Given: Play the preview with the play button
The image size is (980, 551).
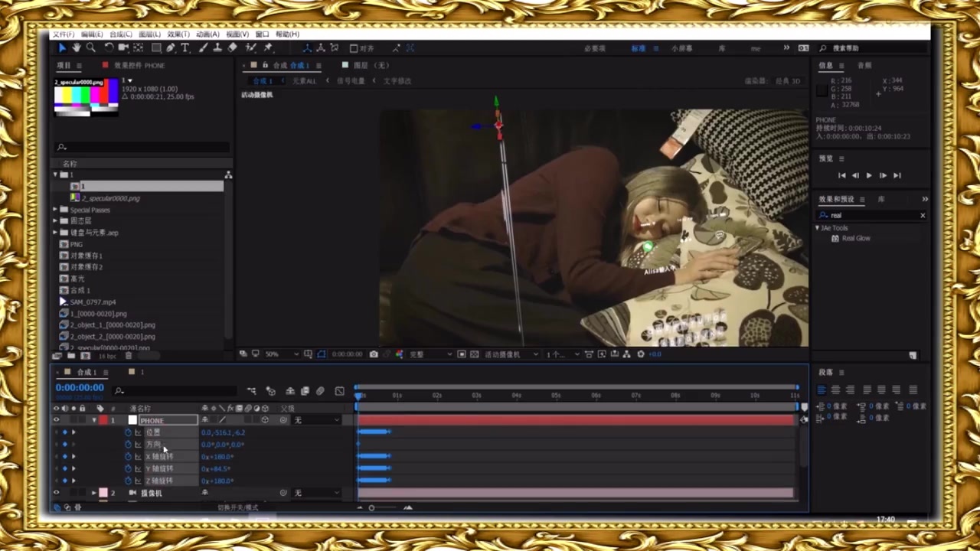Looking at the screenshot, I should (x=869, y=175).
